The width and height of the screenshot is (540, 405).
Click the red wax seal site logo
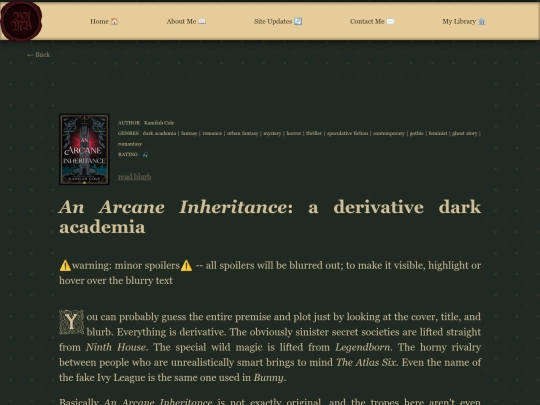(21, 21)
